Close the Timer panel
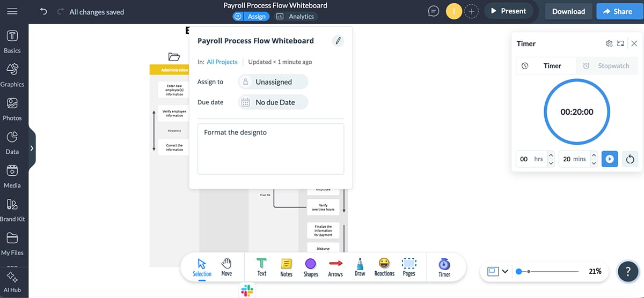Screen dimensions: 644x298 click(634, 44)
